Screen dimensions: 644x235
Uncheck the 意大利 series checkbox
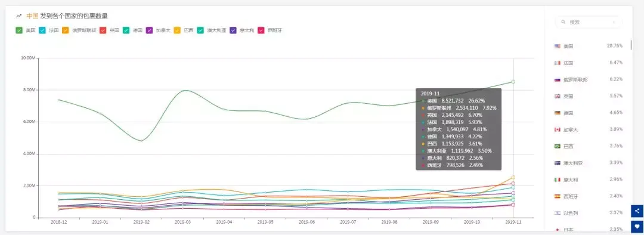(233, 30)
